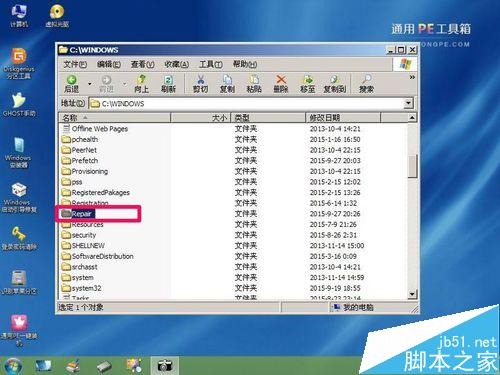Select the srchasst folder
The width and height of the screenshot is (500, 375).
pyautogui.click(x=80, y=267)
